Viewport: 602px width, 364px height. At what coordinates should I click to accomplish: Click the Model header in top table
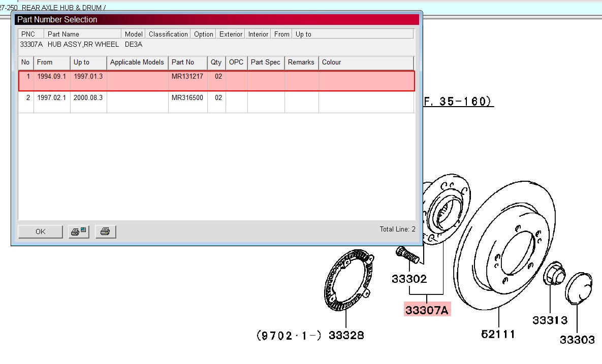(133, 34)
